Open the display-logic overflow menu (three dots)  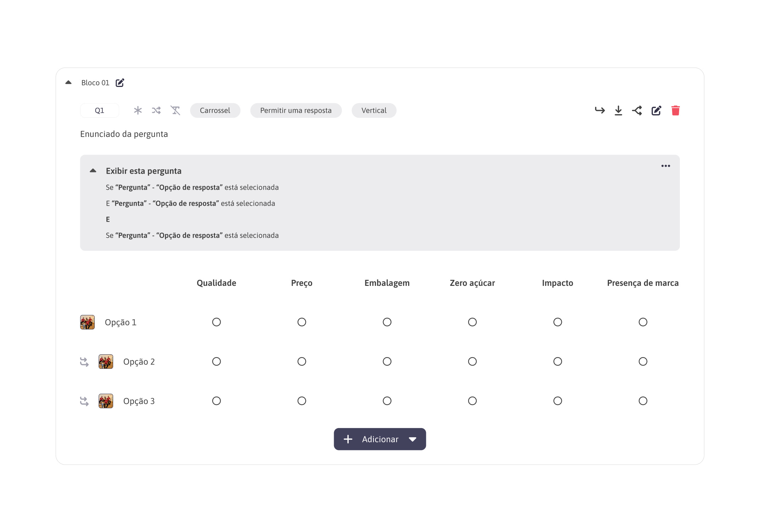point(665,166)
